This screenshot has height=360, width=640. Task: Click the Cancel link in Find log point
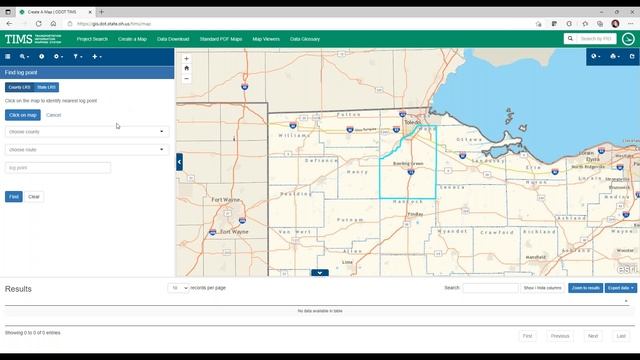click(x=53, y=115)
